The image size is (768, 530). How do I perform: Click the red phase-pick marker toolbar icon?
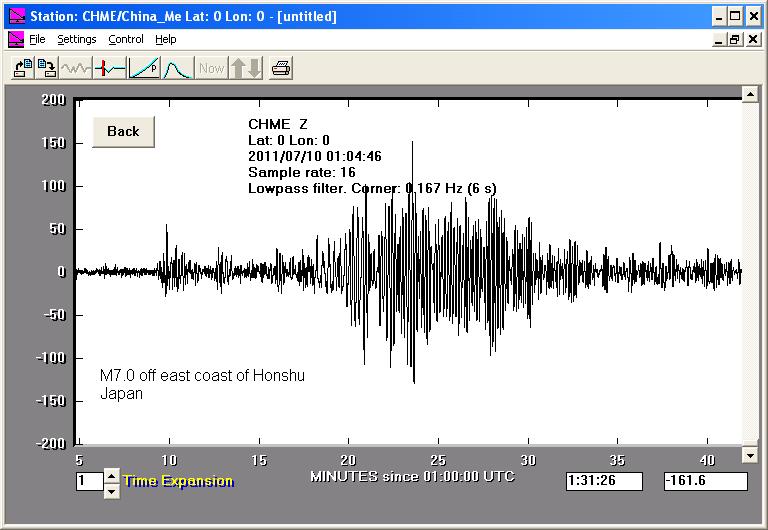tap(110, 68)
